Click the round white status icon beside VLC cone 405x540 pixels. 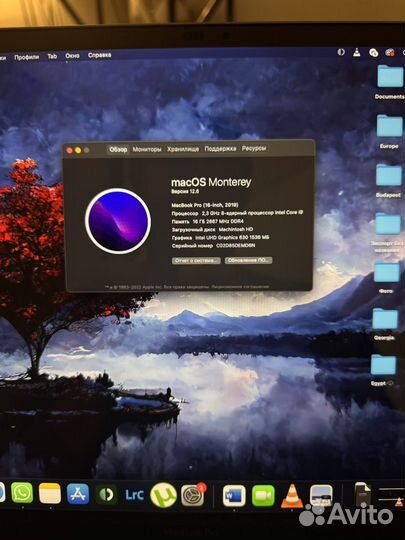pyautogui.click(x=373, y=53)
